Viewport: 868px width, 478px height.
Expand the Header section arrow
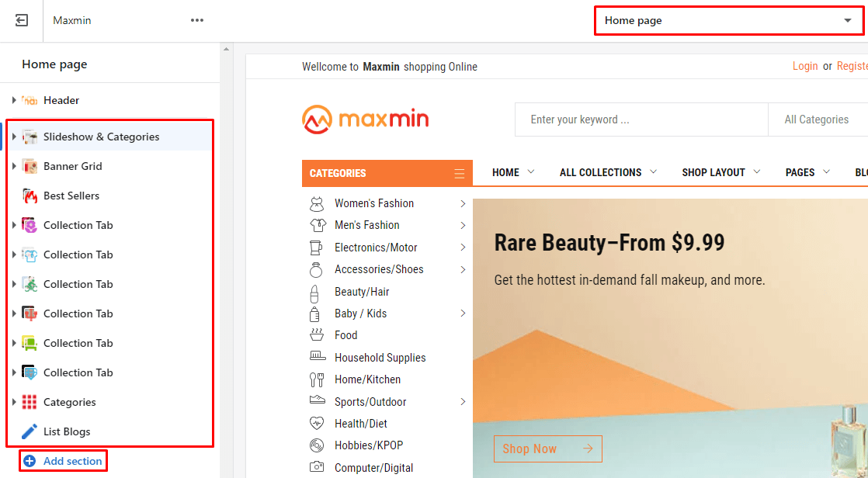(14, 100)
